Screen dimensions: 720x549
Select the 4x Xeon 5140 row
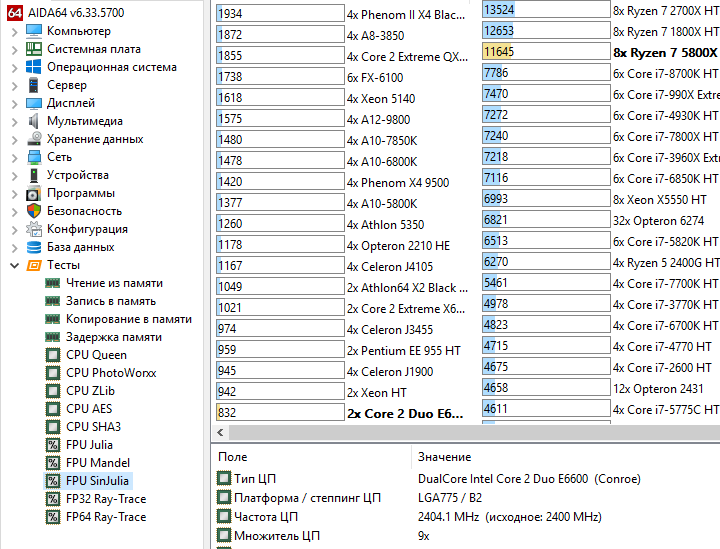click(381, 98)
